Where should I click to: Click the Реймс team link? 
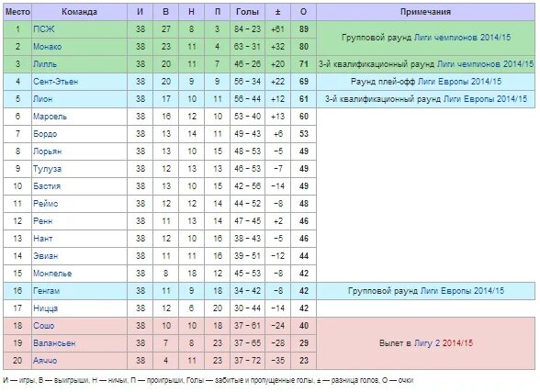(46, 204)
